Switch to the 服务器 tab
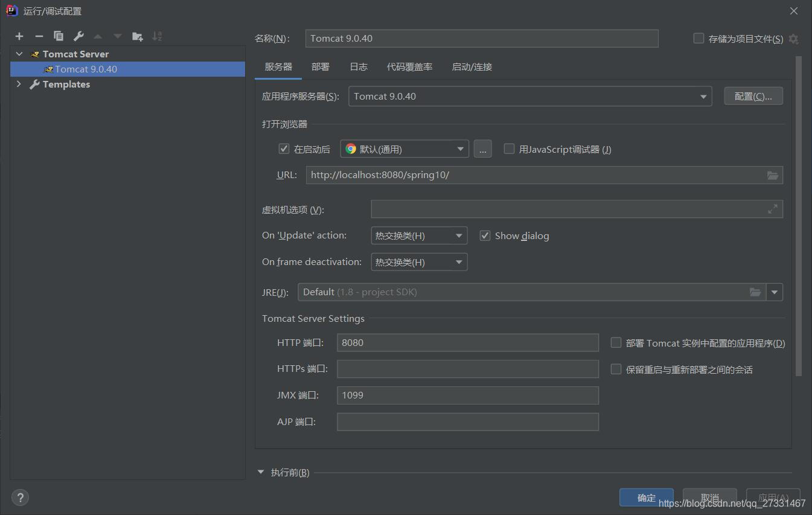 tap(278, 67)
